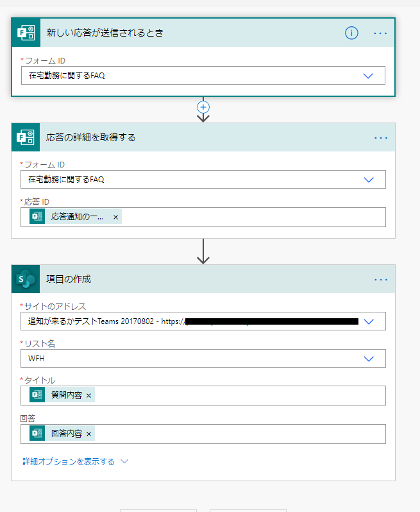Open the ellipsis menu of 項目の作成
Image resolution: width=420 pixels, height=512 pixels.
coord(381,280)
